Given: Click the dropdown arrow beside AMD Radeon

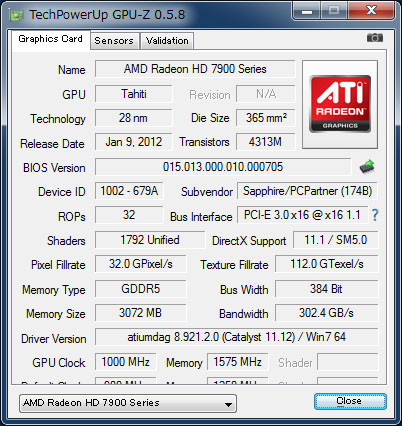Looking at the screenshot, I should (x=228, y=404).
